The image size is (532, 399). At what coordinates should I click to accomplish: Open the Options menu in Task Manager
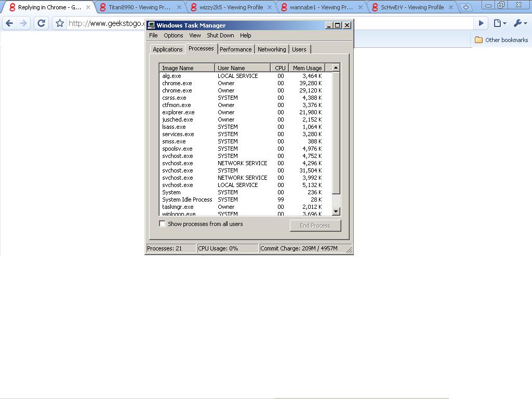[x=174, y=35]
